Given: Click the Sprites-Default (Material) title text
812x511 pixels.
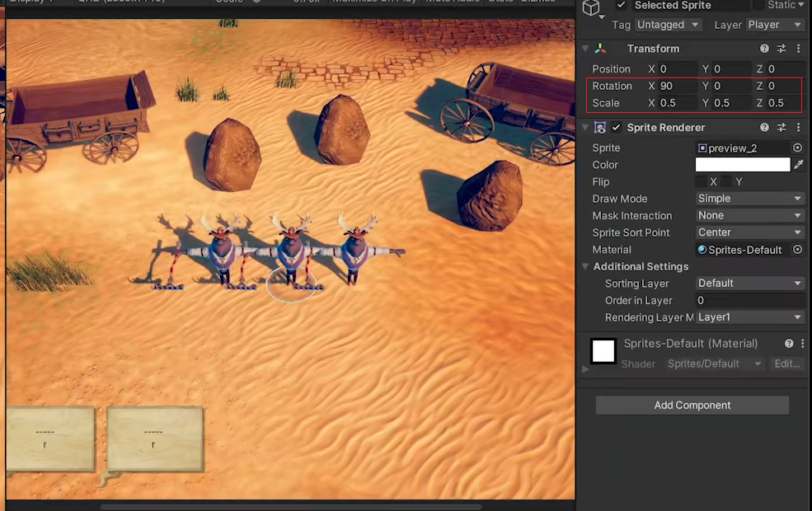Looking at the screenshot, I should click(x=690, y=343).
